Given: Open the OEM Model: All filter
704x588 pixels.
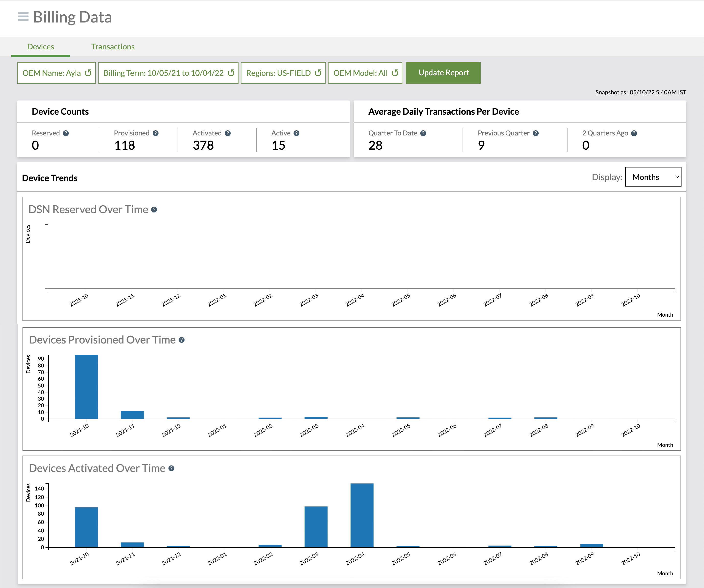Looking at the screenshot, I should [x=365, y=73].
